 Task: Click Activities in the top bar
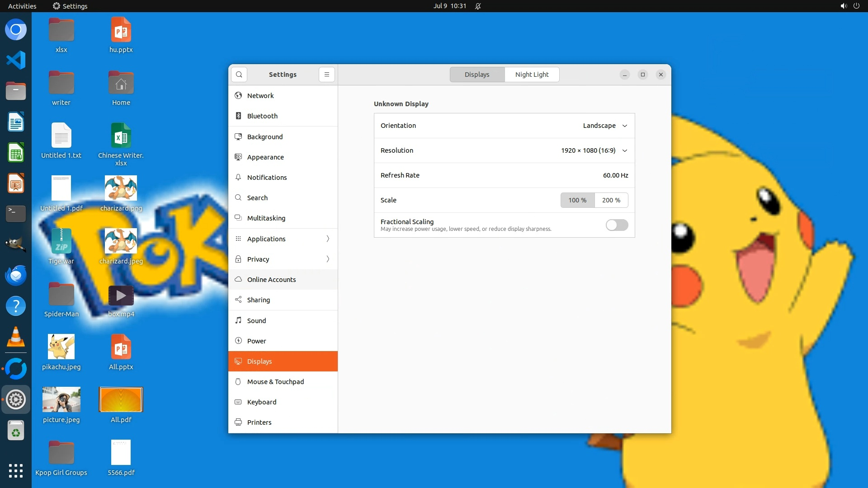coord(22,6)
